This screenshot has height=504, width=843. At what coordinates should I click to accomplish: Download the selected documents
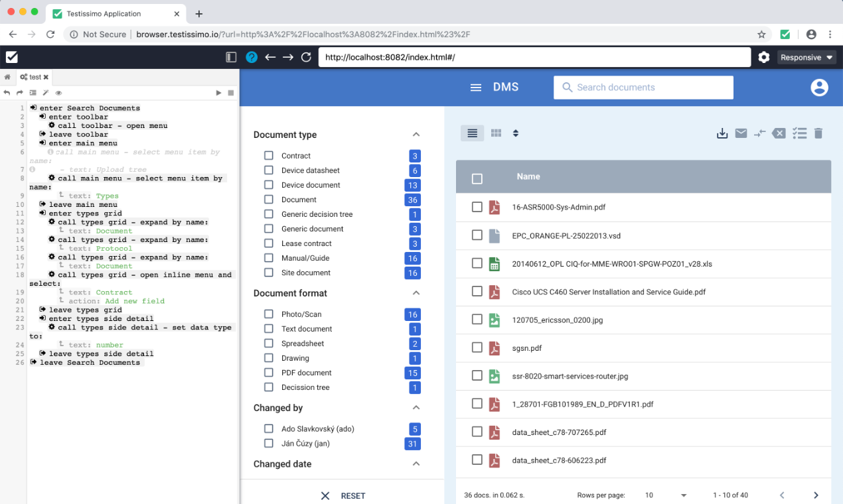pos(722,133)
